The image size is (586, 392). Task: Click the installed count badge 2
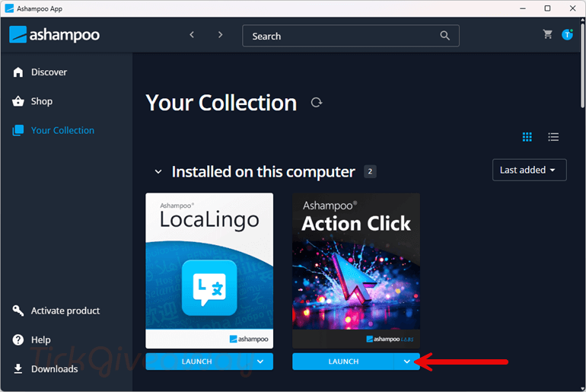[370, 171]
